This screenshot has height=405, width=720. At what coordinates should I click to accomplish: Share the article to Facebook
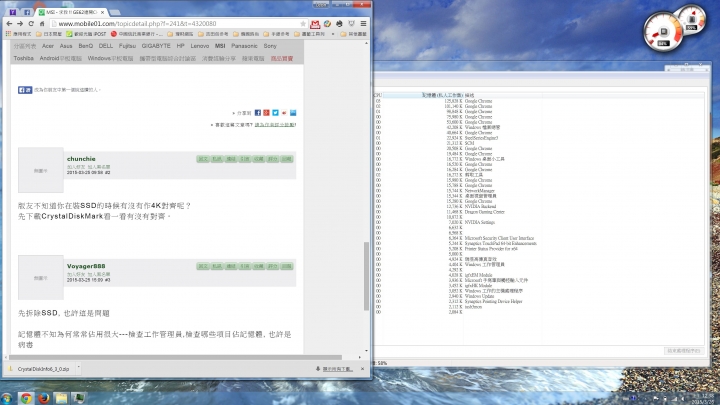tap(258, 112)
